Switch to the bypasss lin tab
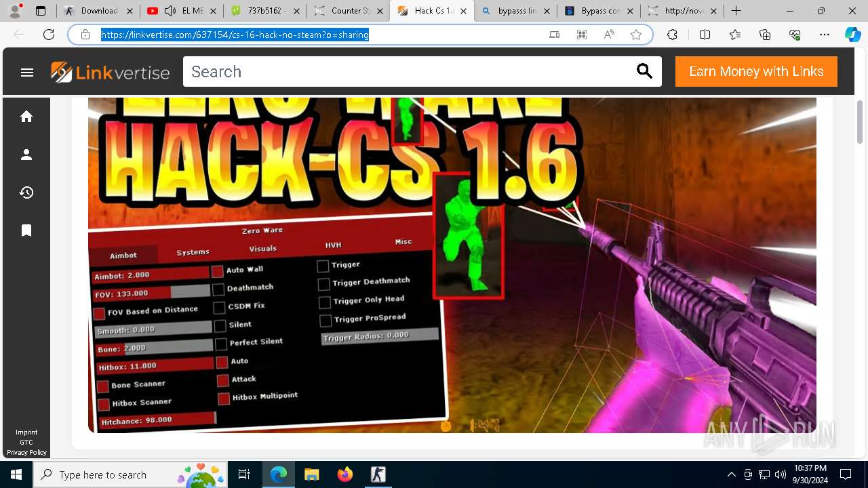 pyautogui.click(x=515, y=11)
